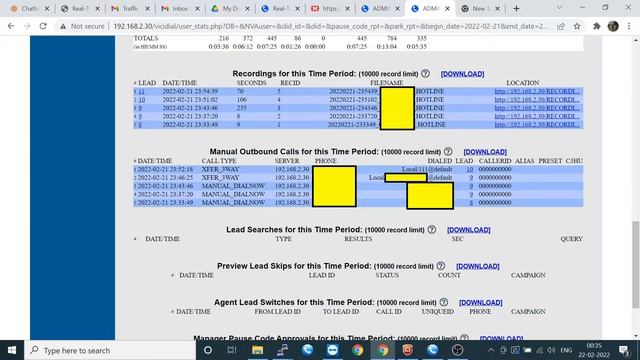
Task: Download the Agent Lead Switches report
Action: coord(480,302)
